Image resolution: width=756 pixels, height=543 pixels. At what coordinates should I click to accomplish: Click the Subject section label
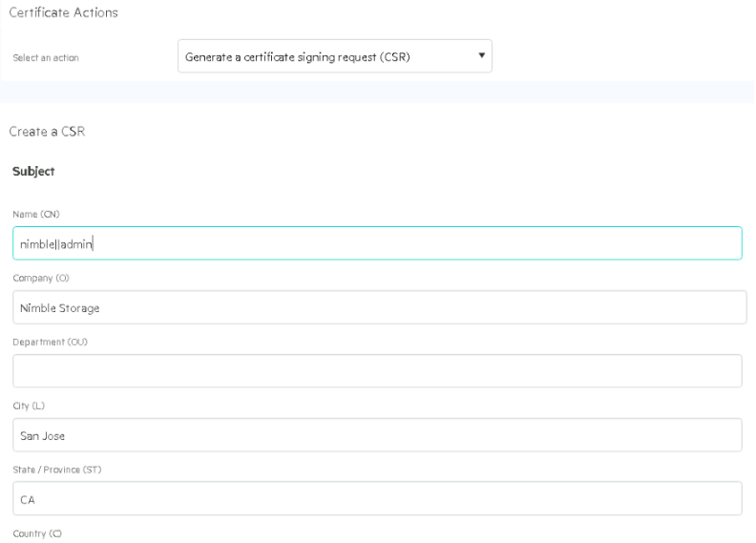[33, 172]
